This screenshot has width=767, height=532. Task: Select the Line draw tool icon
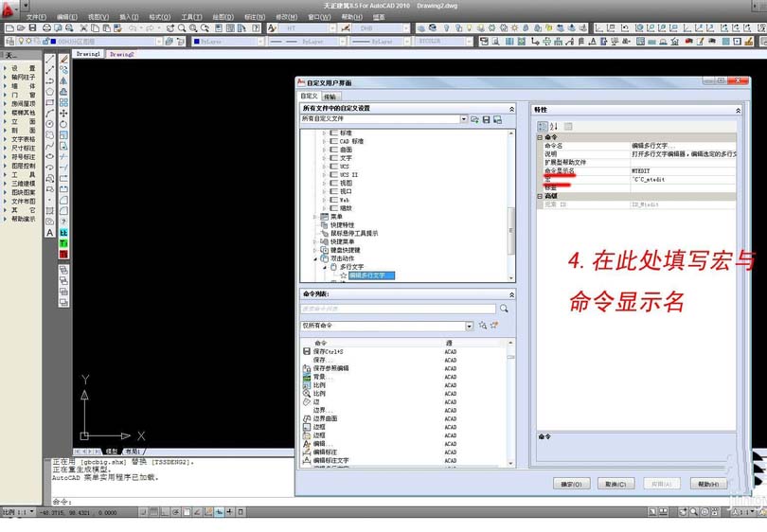coord(50,60)
